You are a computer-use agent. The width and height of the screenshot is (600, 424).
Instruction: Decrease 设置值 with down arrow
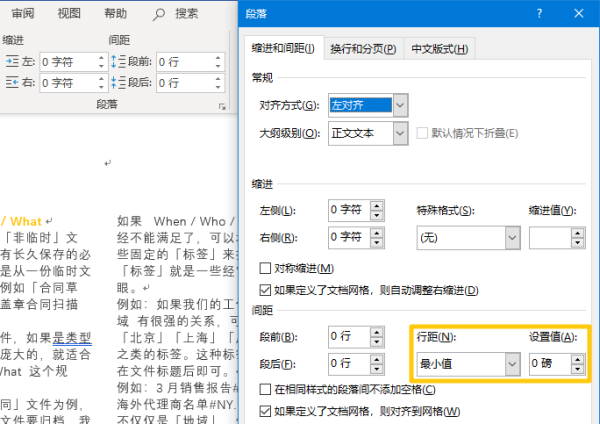point(578,369)
